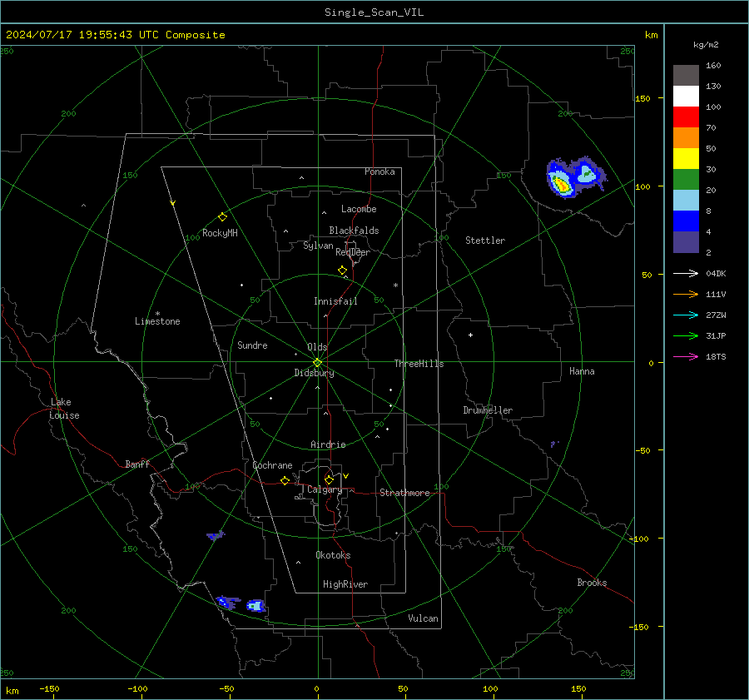Select the yellow diamond marker below RedDeer

tap(342, 271)
